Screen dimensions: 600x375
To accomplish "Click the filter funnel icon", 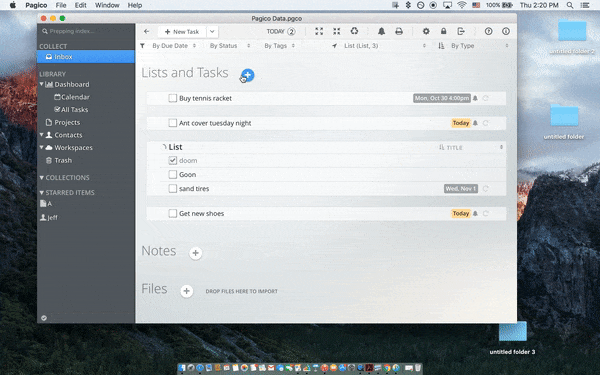I will click(142, 46).
